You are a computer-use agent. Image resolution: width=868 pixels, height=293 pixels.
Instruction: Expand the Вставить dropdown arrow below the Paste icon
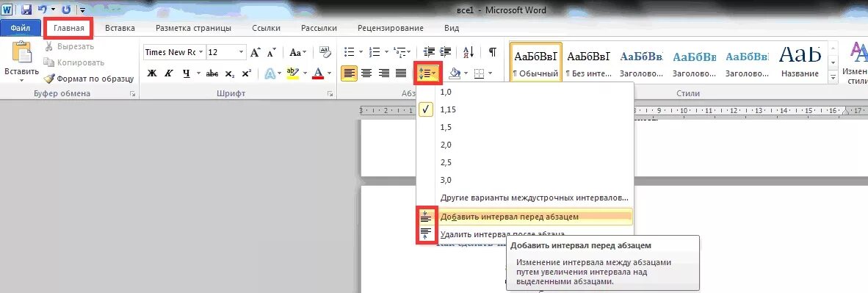(x=21, y=80)
